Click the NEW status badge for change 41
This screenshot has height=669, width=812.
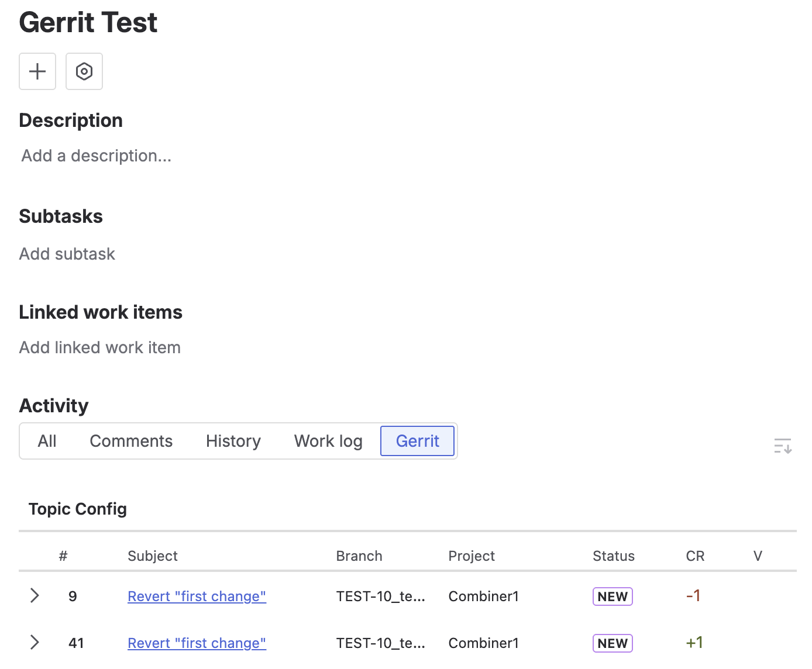(613, 643)
